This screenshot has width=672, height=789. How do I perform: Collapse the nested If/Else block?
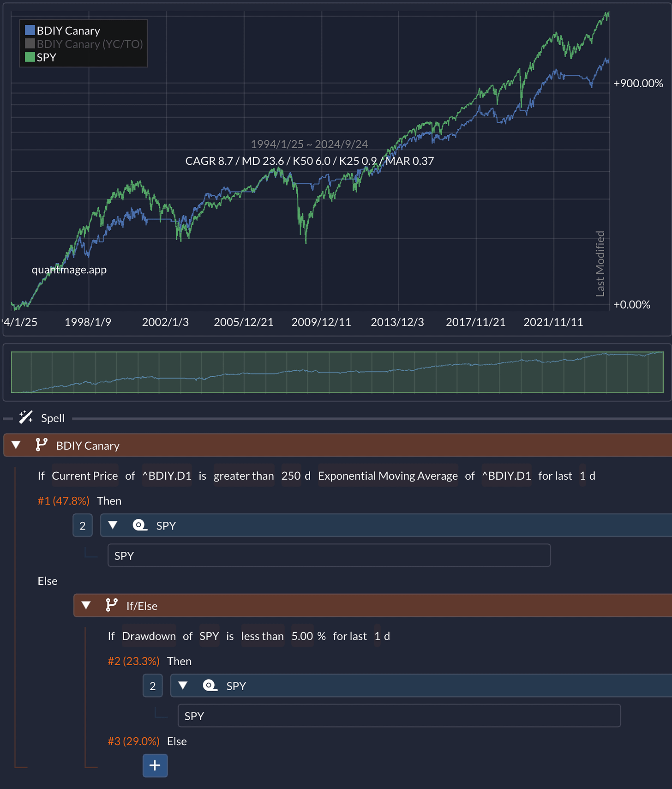pyautogui.click(x=86, y=605)
